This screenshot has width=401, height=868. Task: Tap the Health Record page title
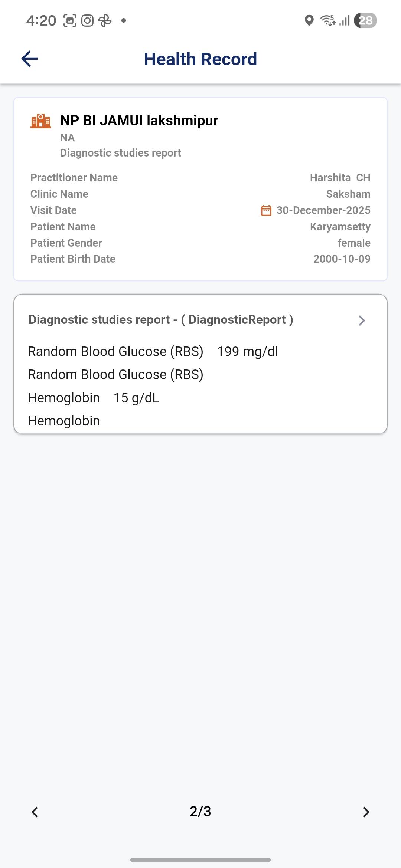tap(200, 59)
